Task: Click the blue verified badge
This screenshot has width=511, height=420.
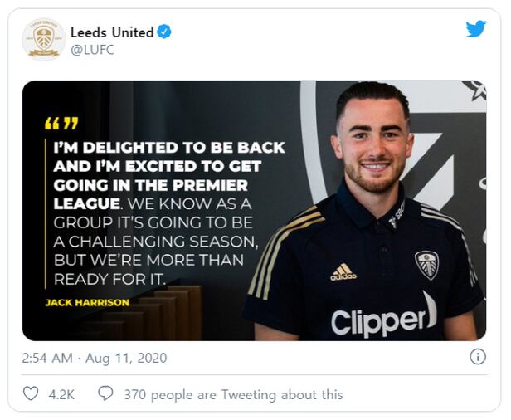Action: (165, 32)
